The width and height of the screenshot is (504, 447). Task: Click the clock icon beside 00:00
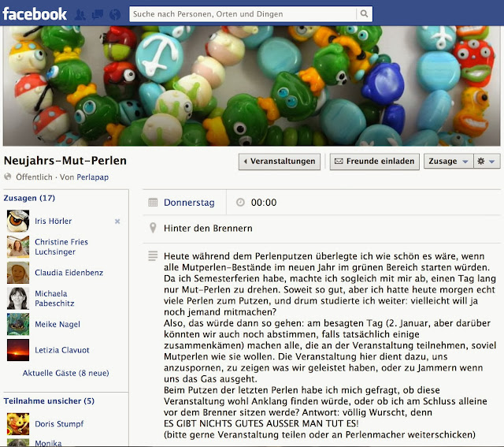240,203
